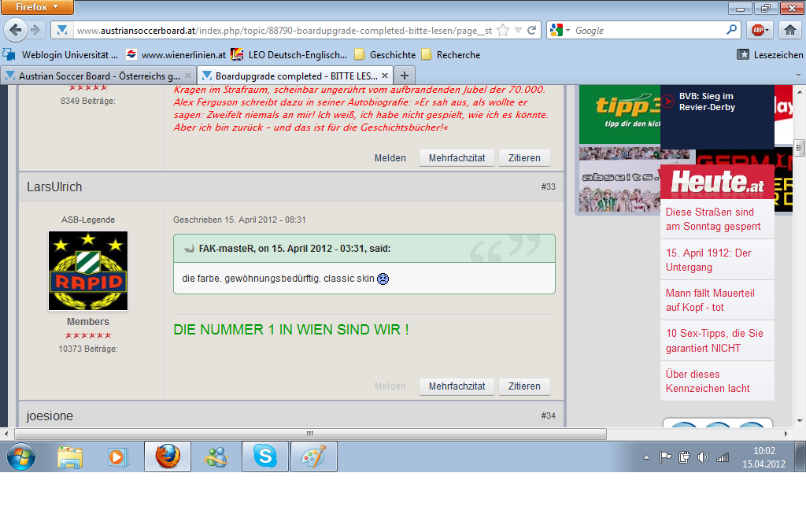Click Mehrfachzitat on the red-text post

pyautogui.click(x=457, y=158)
